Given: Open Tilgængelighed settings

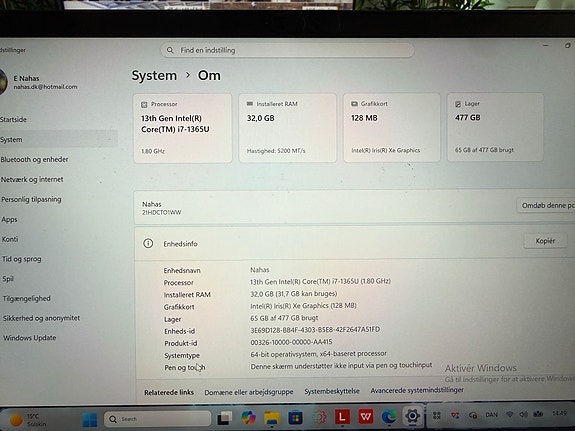Looking at the screenshot, I should [26, 298].
